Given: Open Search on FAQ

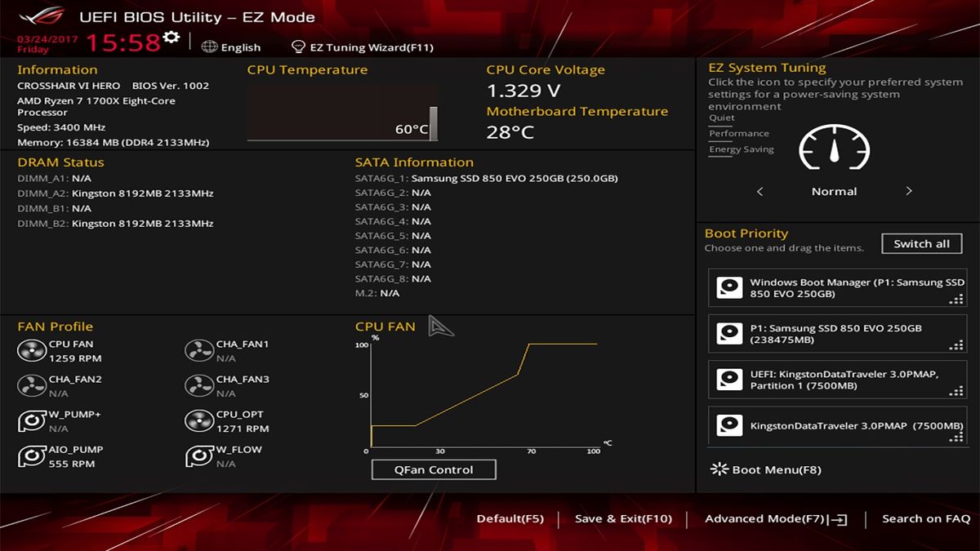Looking at the screenshot, I should coord(926,519).
